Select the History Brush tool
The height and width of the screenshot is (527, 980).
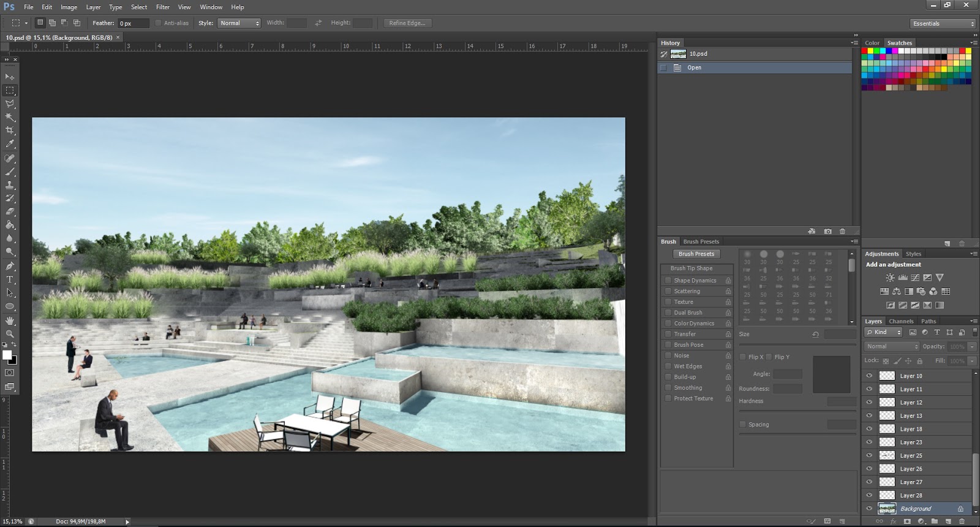tap(10, 199)
